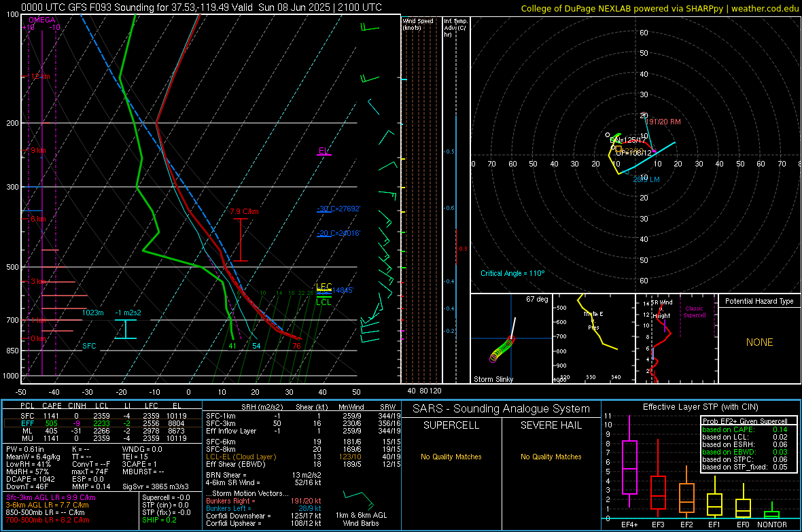Select the yellow LFC level label
Viewport: 802px width, 532px height.
coord(324,287)
